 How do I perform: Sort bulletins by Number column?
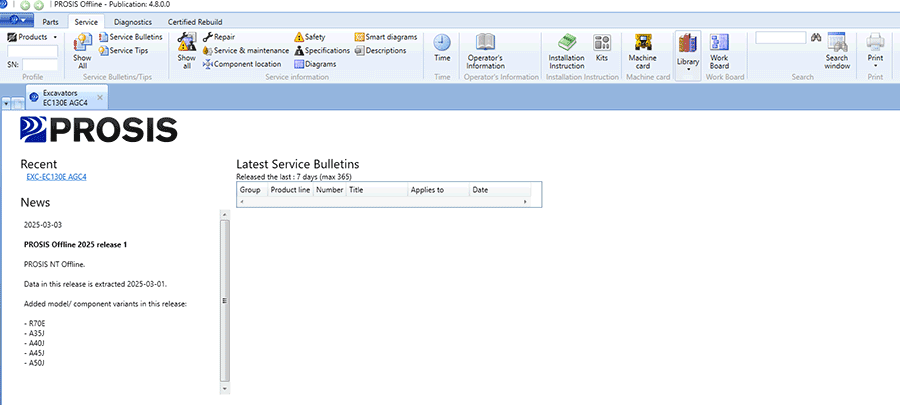[329, 190]
